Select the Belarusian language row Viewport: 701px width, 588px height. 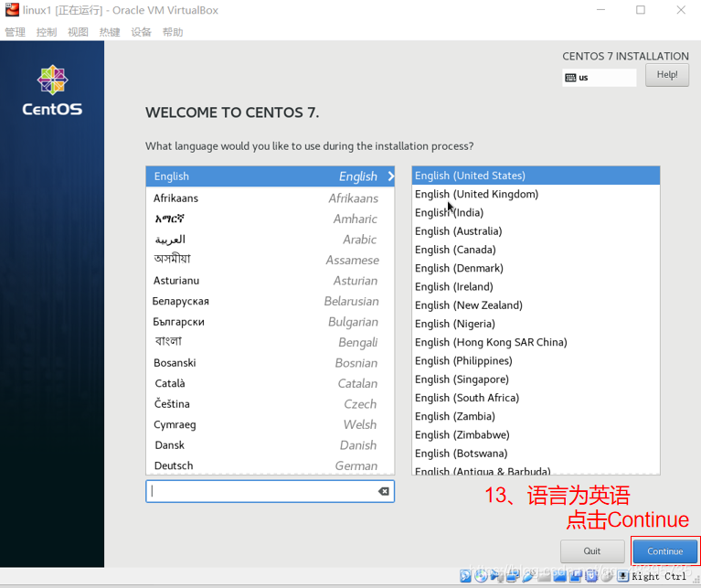270,301
